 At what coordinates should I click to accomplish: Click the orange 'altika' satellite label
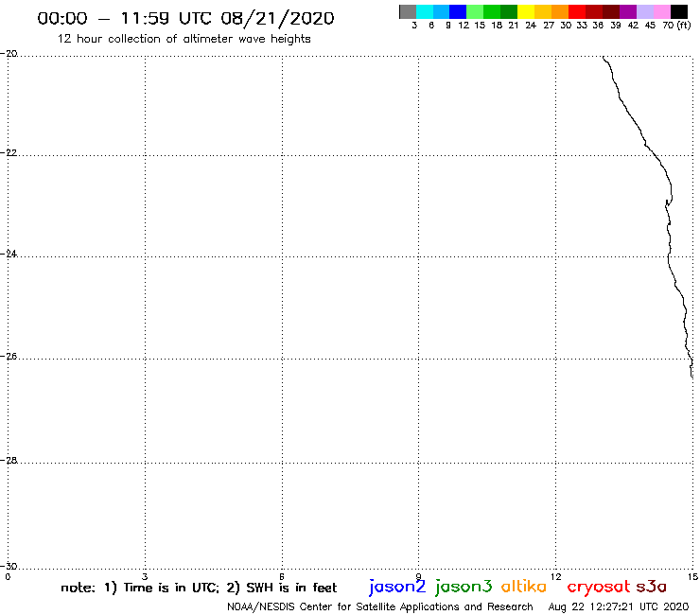[x=524, y=586]
